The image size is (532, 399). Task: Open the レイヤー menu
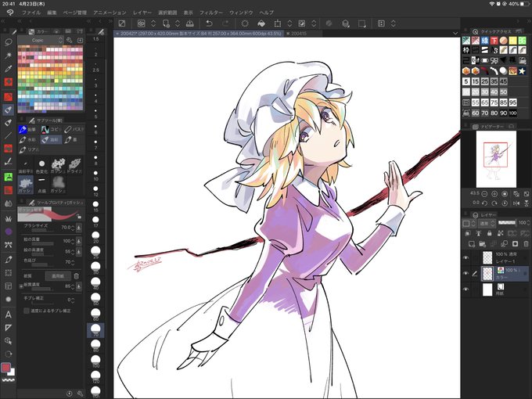[x=142, y=13]
